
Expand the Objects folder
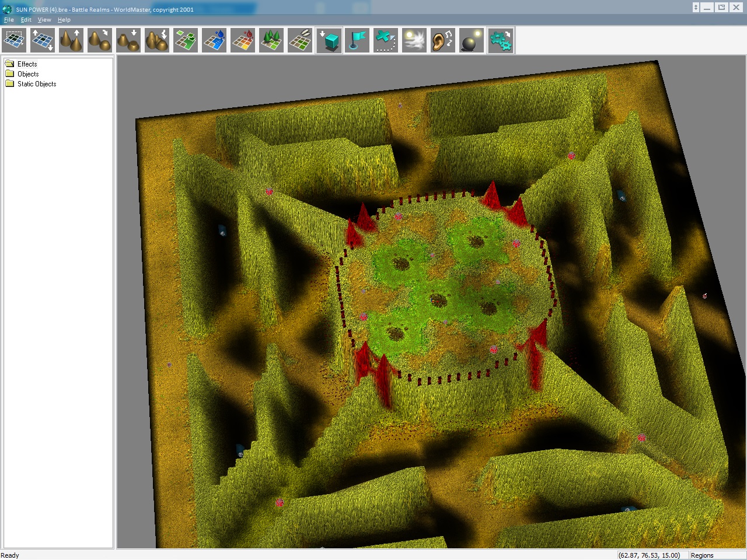point(27,74)
